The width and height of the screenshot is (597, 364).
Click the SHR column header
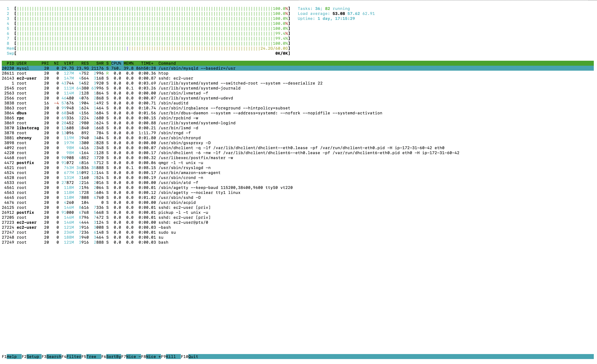(100, 63)
